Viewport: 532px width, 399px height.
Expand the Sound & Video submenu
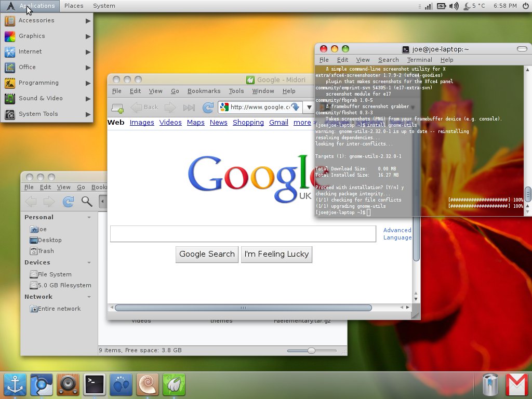pos(47,99)
